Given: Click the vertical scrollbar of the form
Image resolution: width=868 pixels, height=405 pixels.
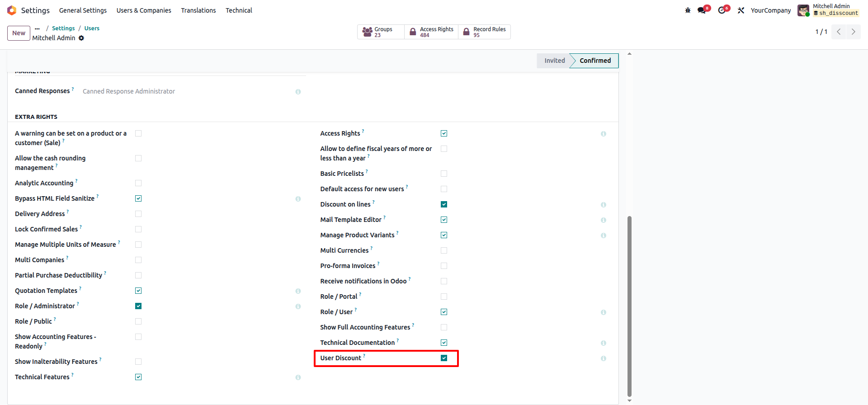Looking at the screenshot, I should [x=629, y=307].
